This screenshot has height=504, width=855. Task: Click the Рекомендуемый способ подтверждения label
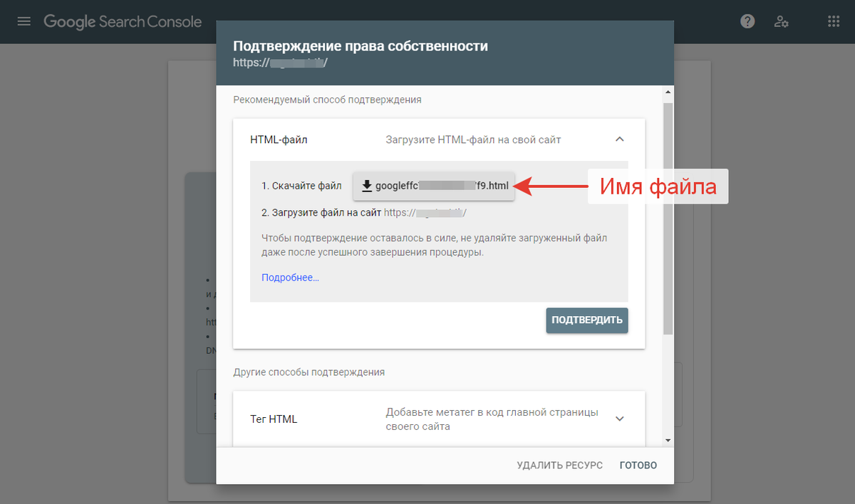click(x=327, y=100)
